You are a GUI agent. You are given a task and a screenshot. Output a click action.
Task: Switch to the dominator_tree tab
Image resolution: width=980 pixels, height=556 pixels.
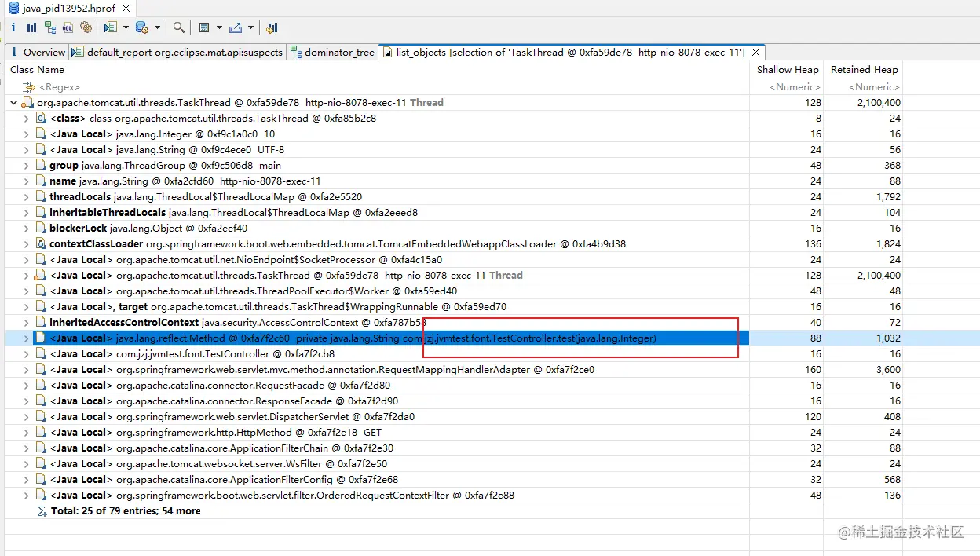click(x=332, y=52)
